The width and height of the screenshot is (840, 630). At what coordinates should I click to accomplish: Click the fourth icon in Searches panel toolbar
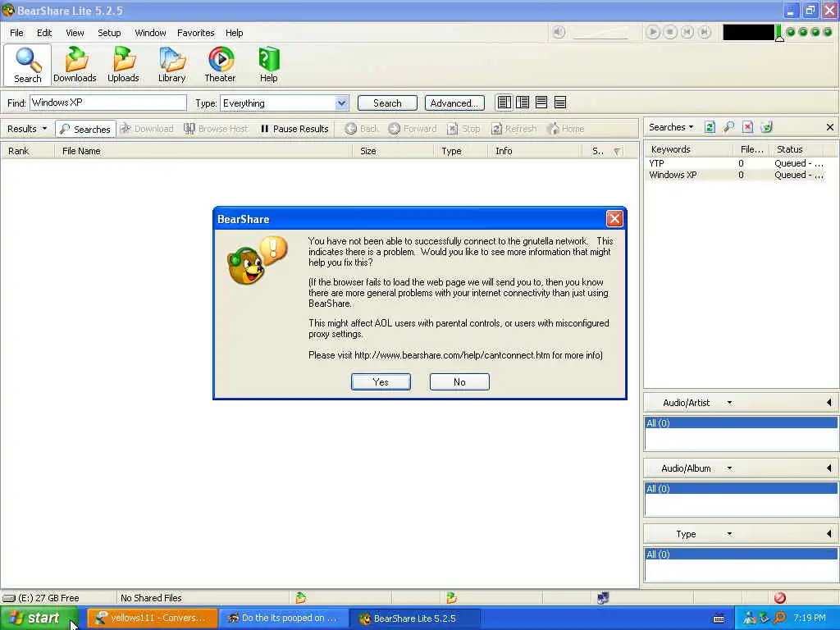click(767, 127)
